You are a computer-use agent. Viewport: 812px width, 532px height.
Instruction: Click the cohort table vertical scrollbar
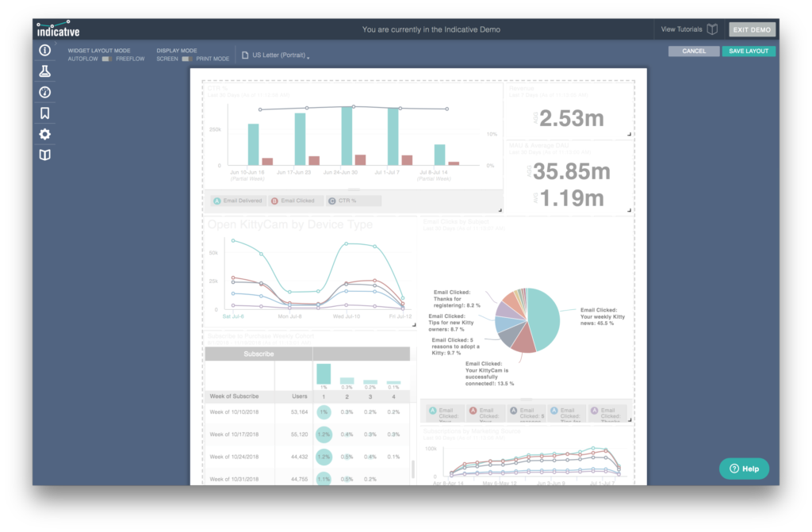tap(412, 469)
